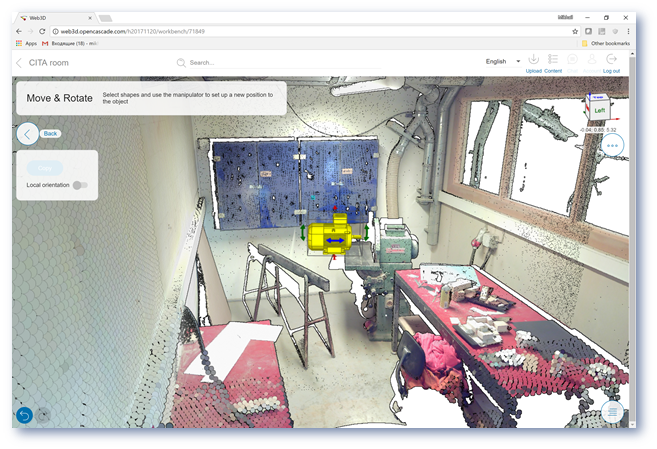
Task: Click the view cube Left face
Action: click(599, 109)
